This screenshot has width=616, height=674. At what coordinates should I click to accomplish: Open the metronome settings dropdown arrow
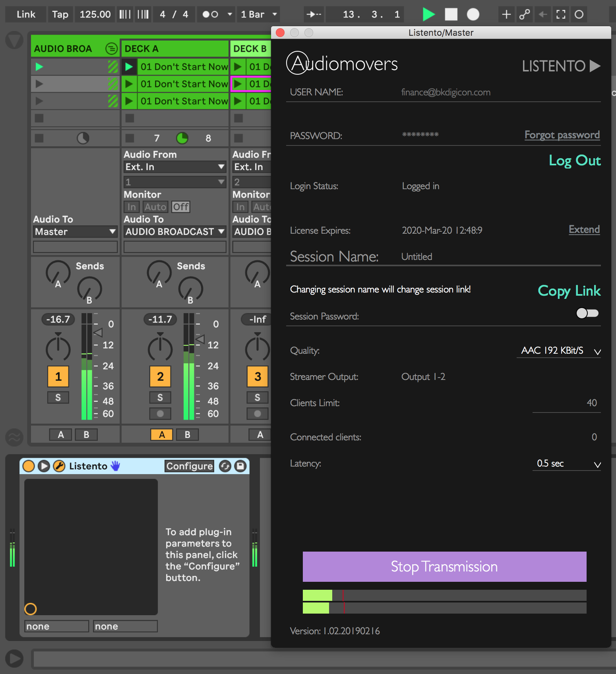[230, 14]
